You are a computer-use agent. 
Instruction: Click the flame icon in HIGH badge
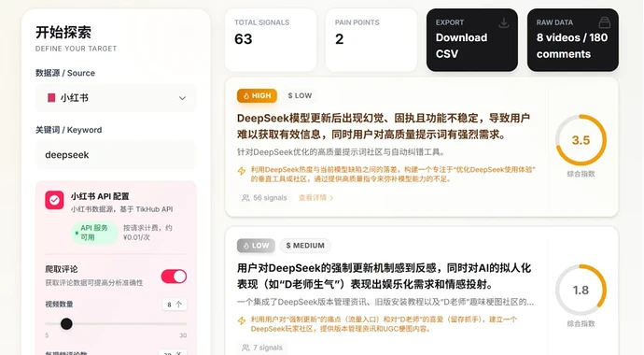[246, 96]
